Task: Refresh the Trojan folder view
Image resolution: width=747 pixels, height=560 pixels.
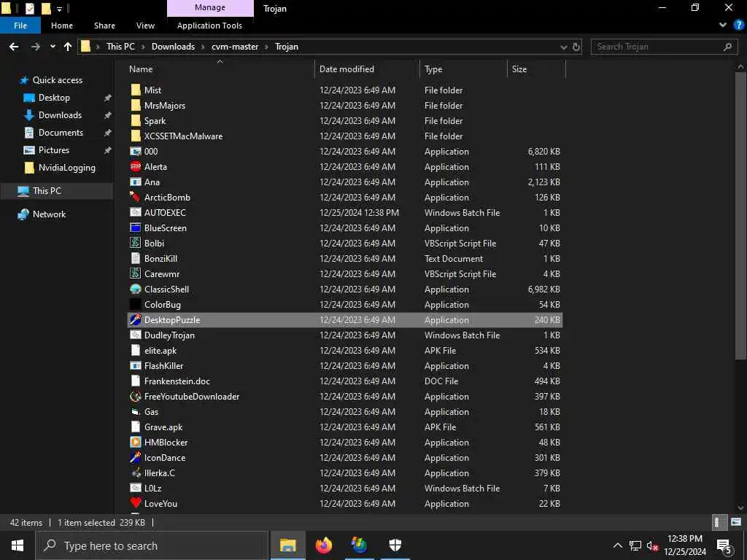Action: (x=576, y=47)
